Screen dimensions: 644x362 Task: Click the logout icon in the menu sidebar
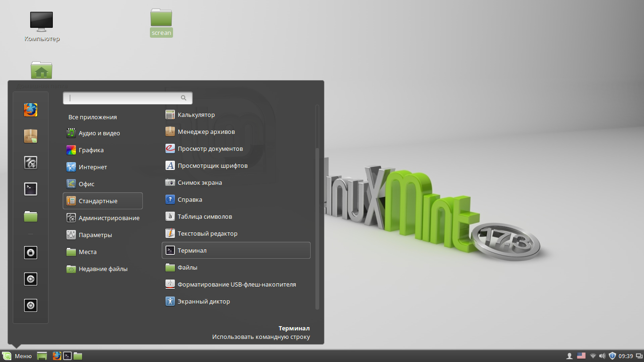pyautogui.click(x=31, y=279)
